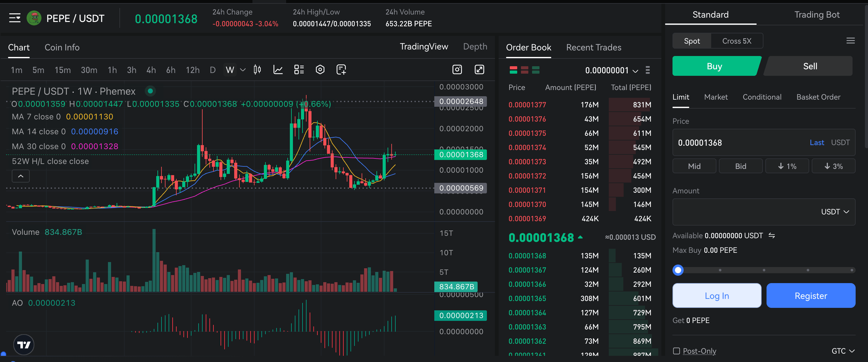The height and width of the screenshot is (362, 868).
Task: Expand chart to fullscreen
Action: [x=479, y=69]
